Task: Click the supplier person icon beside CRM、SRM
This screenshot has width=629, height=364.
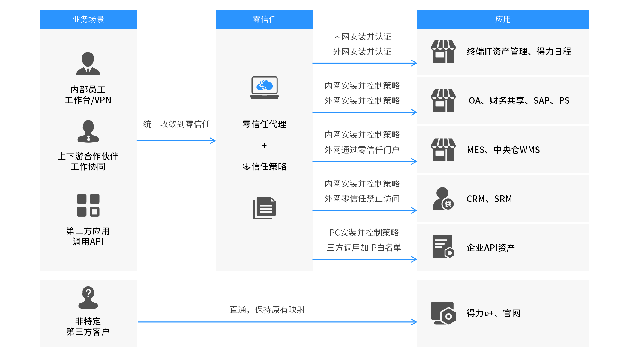Action: [443, 199]
